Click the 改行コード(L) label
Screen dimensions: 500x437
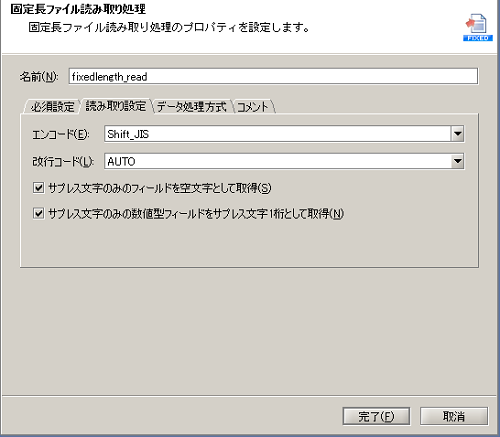[63, 162]
